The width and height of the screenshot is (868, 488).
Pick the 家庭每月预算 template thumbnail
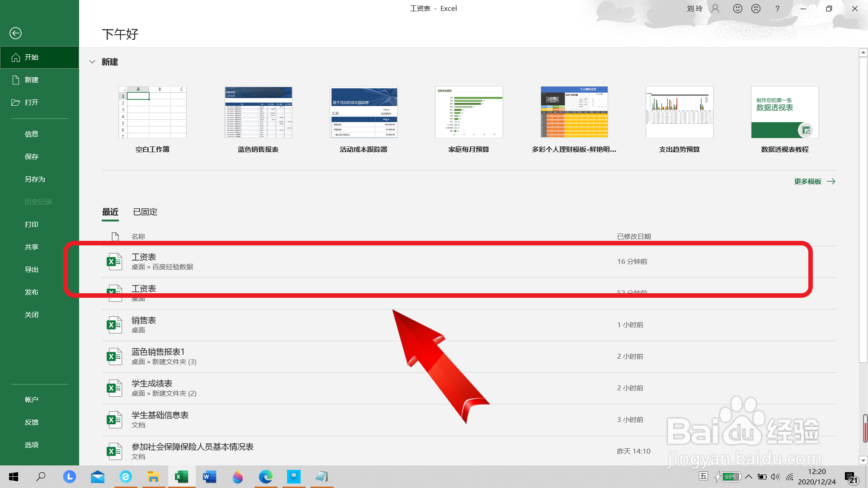click(x=469, y=113)
